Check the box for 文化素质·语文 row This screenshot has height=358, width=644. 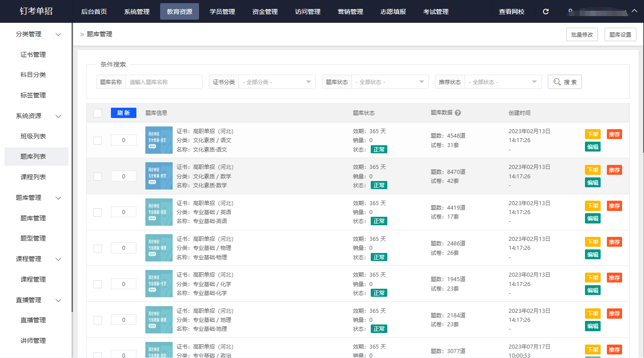(97, 140)
